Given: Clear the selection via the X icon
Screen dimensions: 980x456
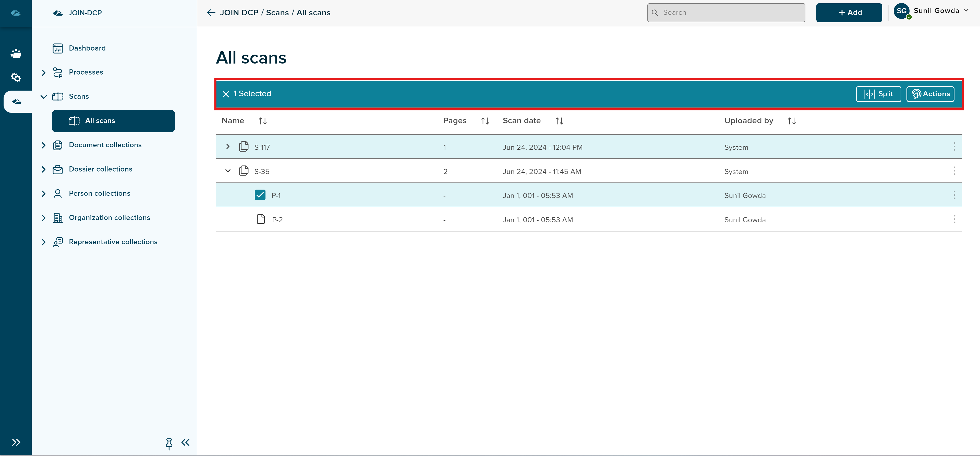Looking at the screenshot, I should pos(225,94).
